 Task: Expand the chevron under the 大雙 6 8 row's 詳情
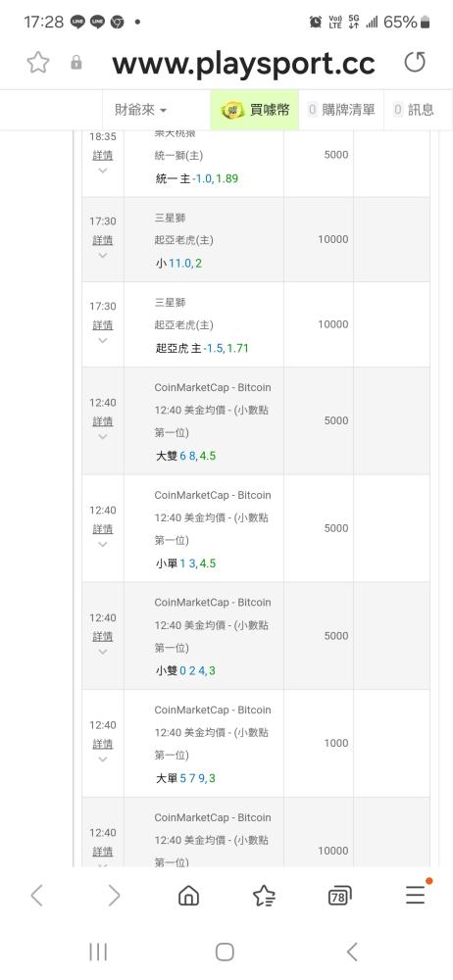pyautogui.click(x=103, y=436)
